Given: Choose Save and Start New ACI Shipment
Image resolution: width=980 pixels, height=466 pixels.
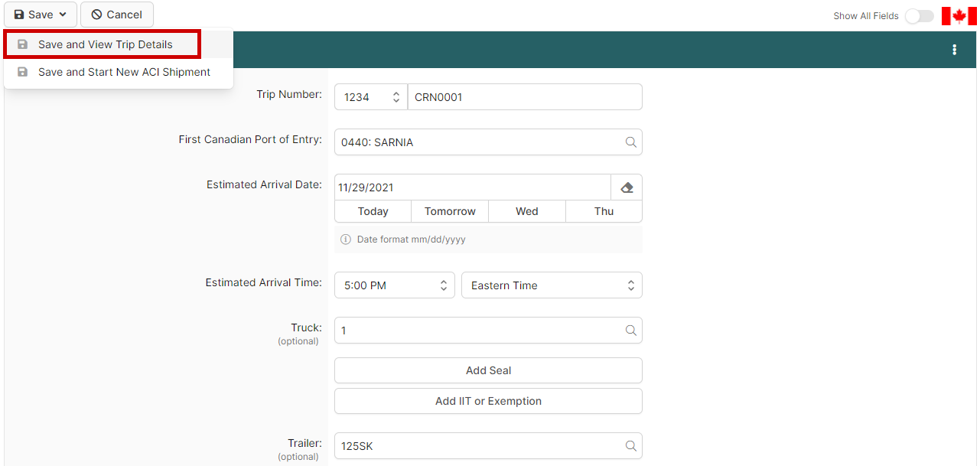Looking at the screenshot, I should (124, 72).
